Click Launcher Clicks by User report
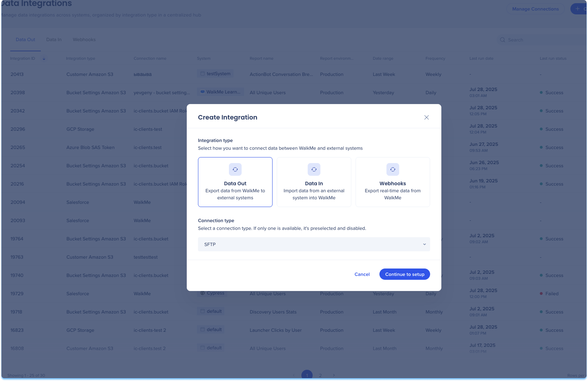 275,330
